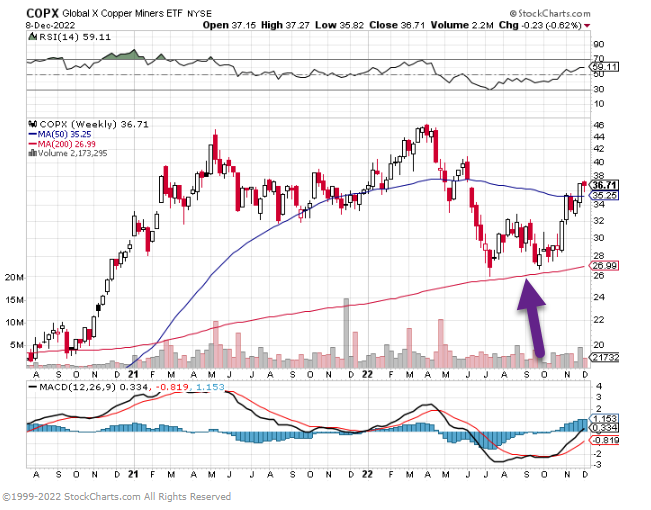This screenshot has width=651, height=510.
Task: Click the red MA(200) line swatch
Action: pos(33,144)
